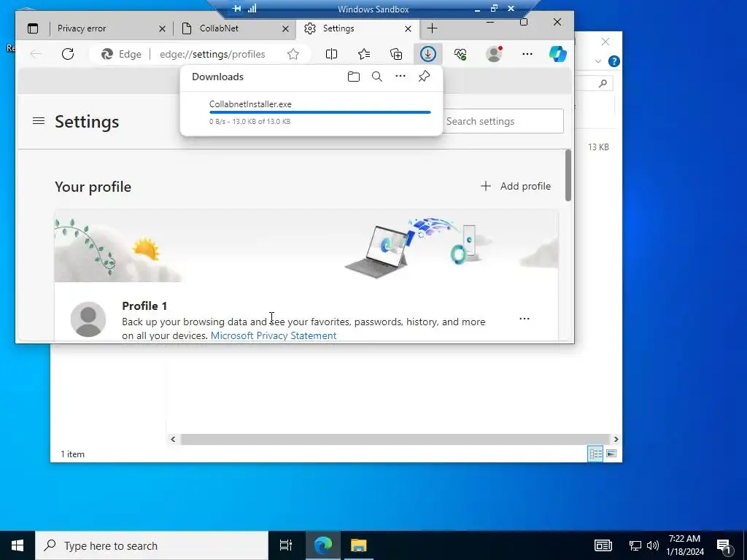Open the Windows Start menu
The width and height of the screenshot is (747, 560).
pyautogui.click(x=18, y=545)
